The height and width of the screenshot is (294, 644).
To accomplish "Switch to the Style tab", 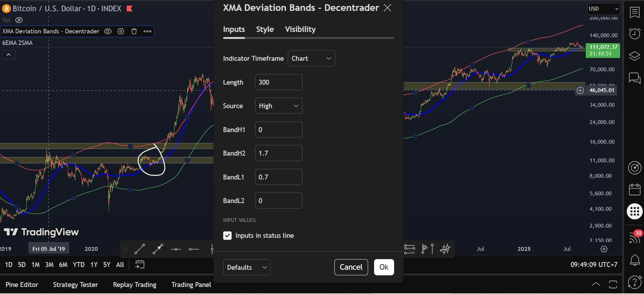I will 265,30.
